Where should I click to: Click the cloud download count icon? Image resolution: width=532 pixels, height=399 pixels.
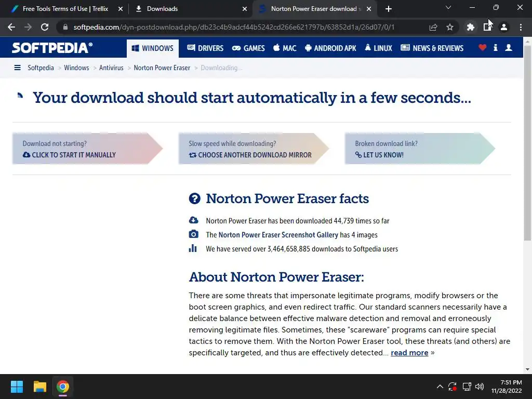(x=193, y=220)
